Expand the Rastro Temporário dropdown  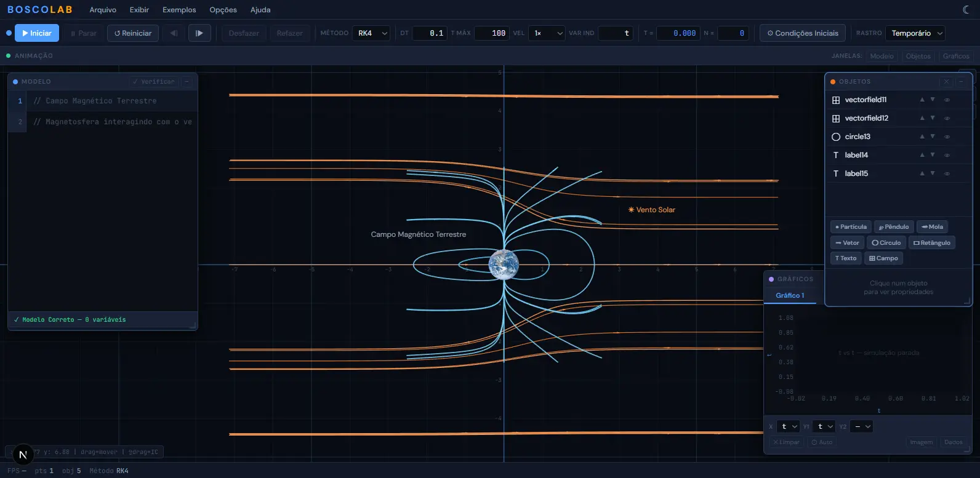coord(917,33)
